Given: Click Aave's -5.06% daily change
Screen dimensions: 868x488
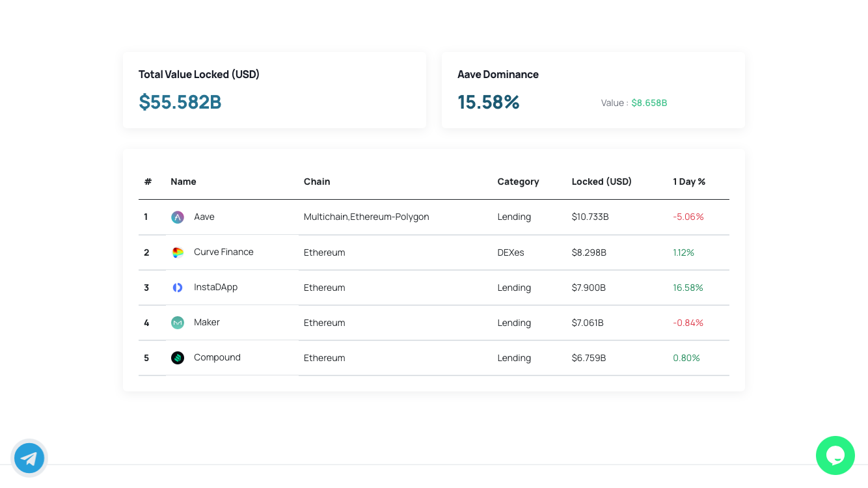Looking at the screenshot, I should [x=688, y=217].
